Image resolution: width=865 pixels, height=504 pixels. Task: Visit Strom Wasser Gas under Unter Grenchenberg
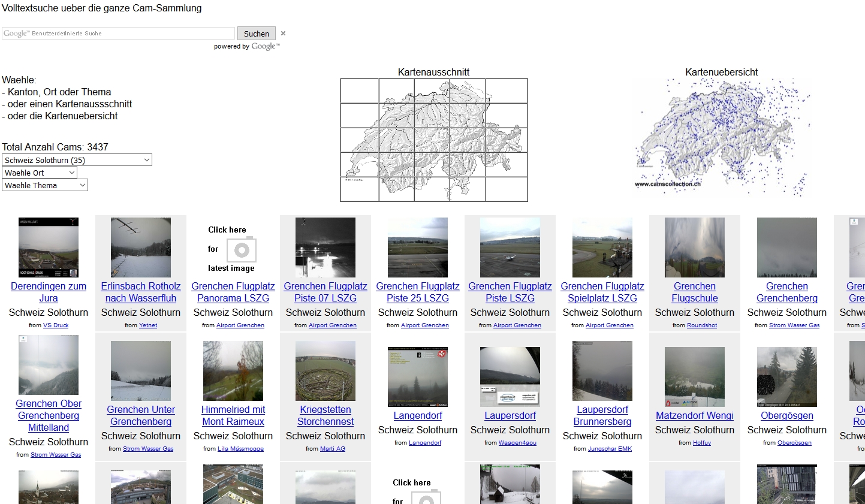pyautogui.click(x=148, y=449)
